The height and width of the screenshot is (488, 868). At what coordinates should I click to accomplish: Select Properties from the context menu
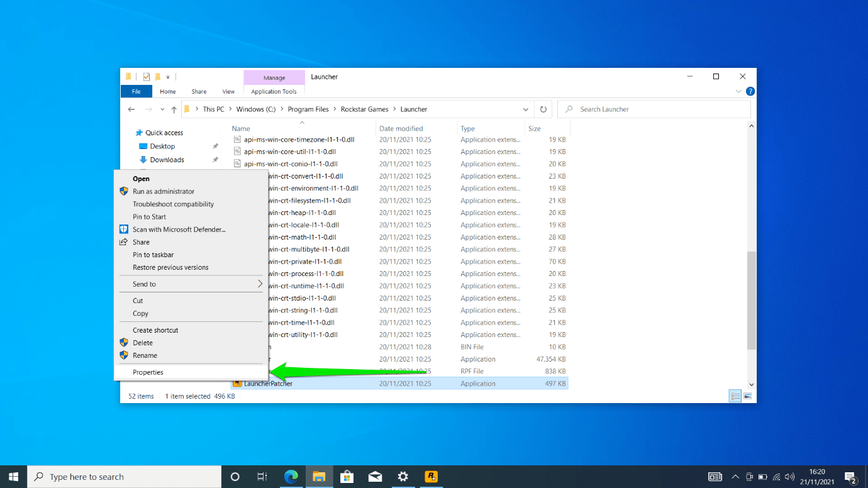pyautogui.click(x=147, y=372)
